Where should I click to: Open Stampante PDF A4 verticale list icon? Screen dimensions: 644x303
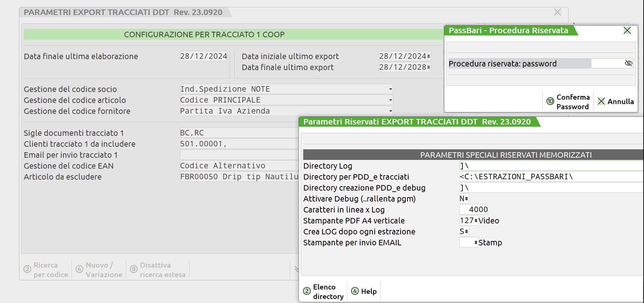pos(476,220)
